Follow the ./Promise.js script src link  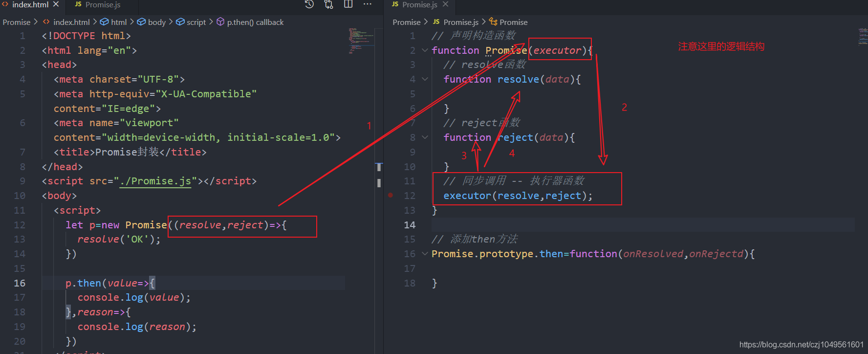[x=155, y=181]
